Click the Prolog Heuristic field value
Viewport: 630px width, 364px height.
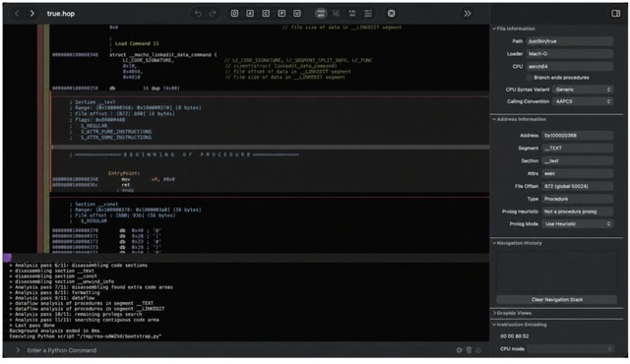[578, 212]
